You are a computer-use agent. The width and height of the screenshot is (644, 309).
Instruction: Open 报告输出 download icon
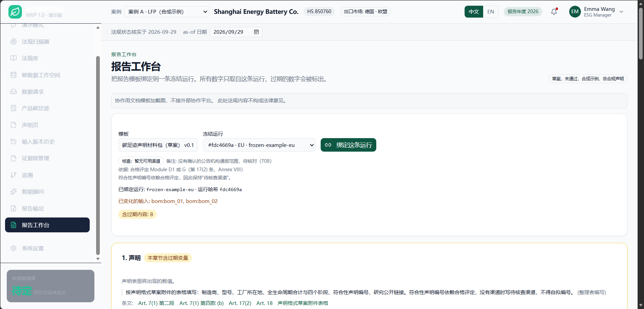click(x=13, y=208)
